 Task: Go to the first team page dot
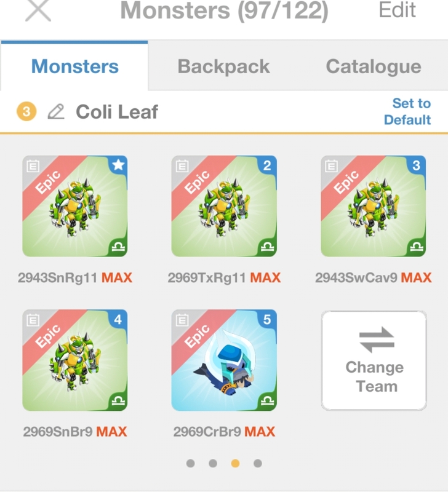pyautogui.click(x=190, y=463)
